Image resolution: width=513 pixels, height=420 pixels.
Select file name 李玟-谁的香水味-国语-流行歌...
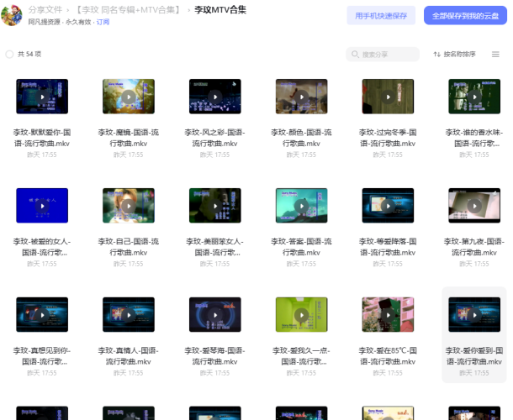(x=474, y=138)
